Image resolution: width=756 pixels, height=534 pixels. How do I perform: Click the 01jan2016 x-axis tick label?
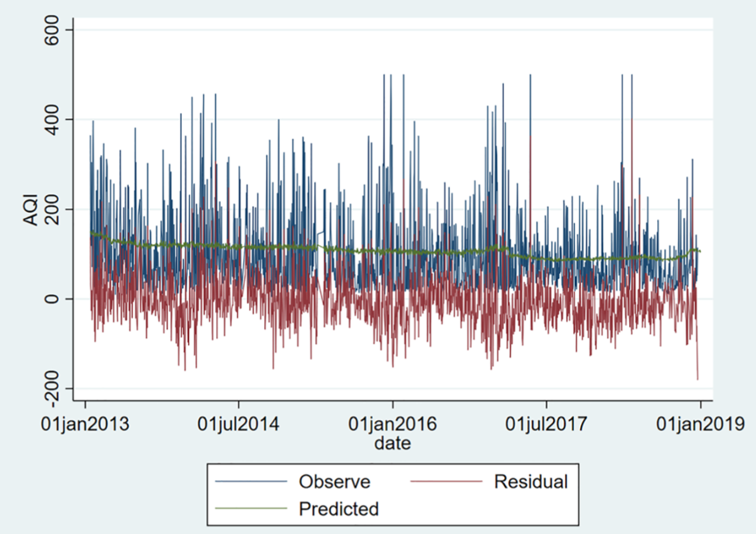[392, 425]
